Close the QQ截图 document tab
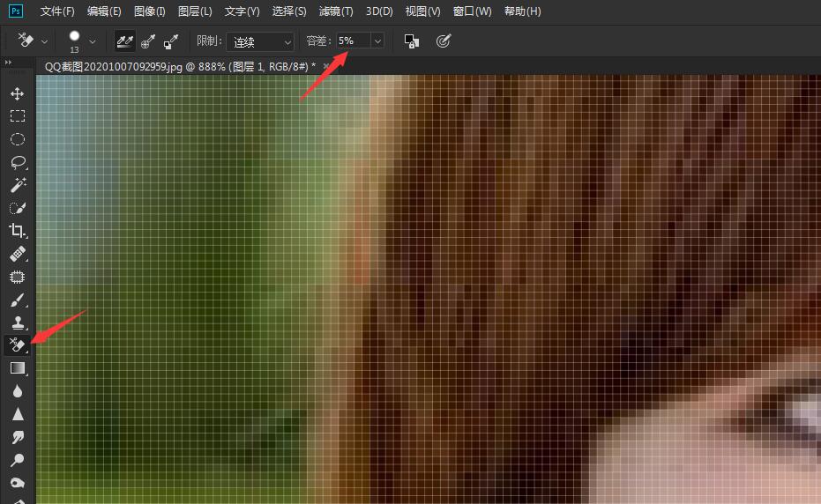This screenshot has height=504, width=821. (x=325, y=66)
